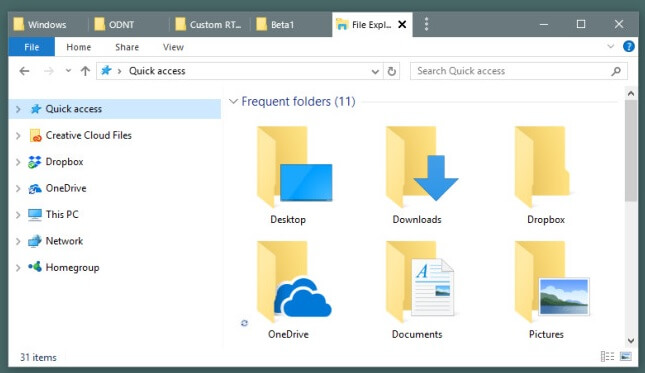Open the blue Help question icon
Screen dimensions: 645x373
click(629, 46)
